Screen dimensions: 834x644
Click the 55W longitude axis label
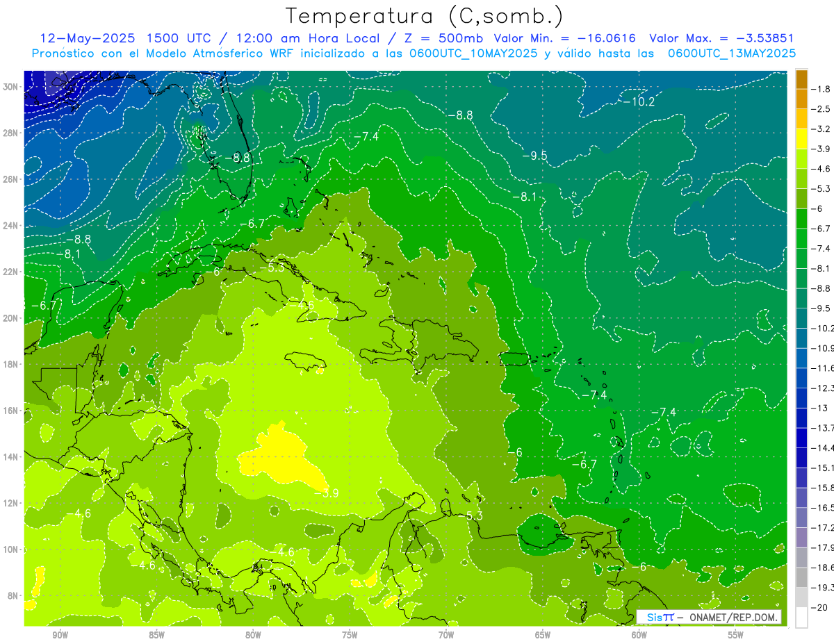pos(736,635)
